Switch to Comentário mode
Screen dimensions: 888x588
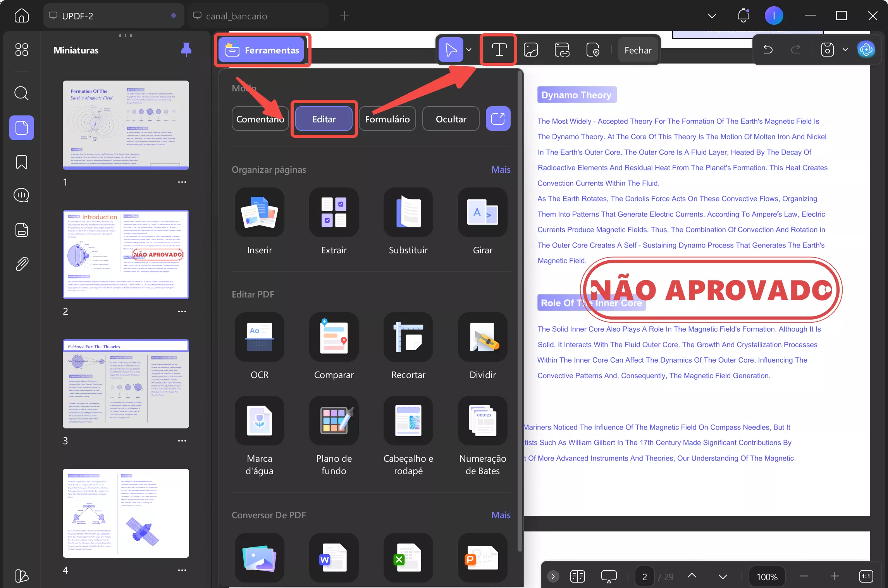[260, 119]
